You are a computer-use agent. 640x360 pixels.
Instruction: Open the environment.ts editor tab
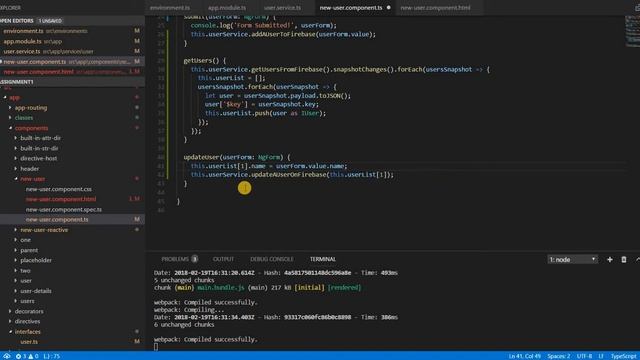(x=170, y=8)
